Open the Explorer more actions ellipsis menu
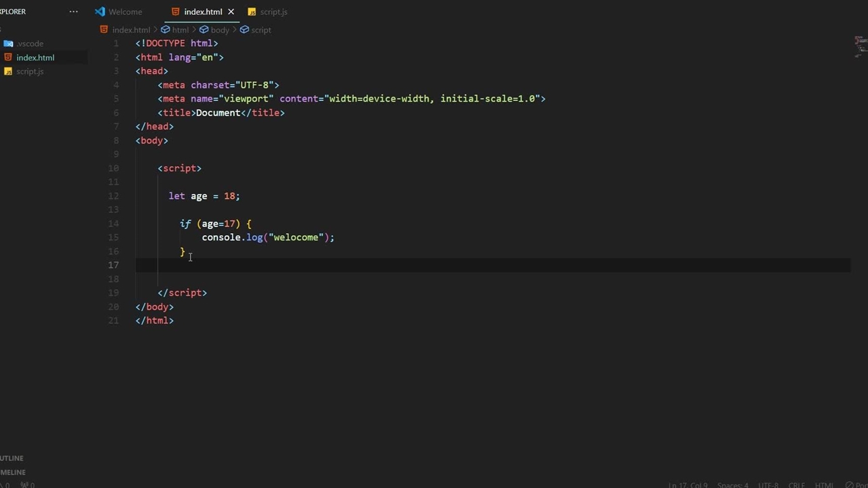 pos(73,12)
